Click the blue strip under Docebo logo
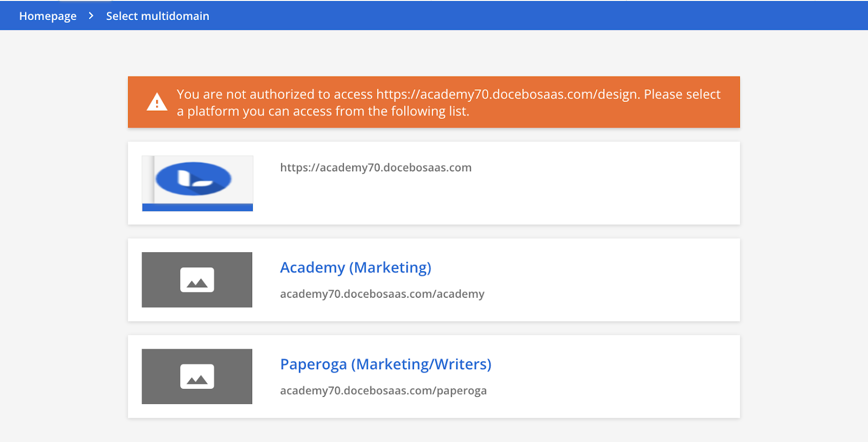The image size is (868, 442). click(197, 207)
